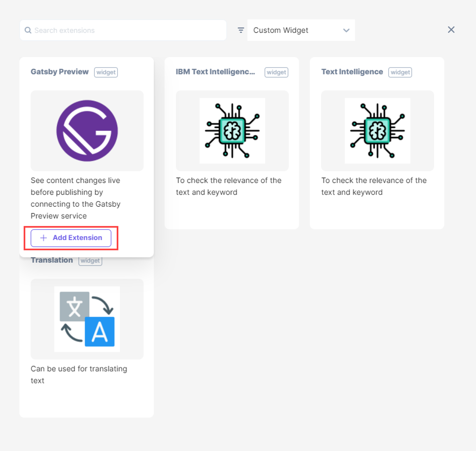The image size is (476, 451).
Task: Close the extensions dialog with X
Action: (x=451, y=30)
